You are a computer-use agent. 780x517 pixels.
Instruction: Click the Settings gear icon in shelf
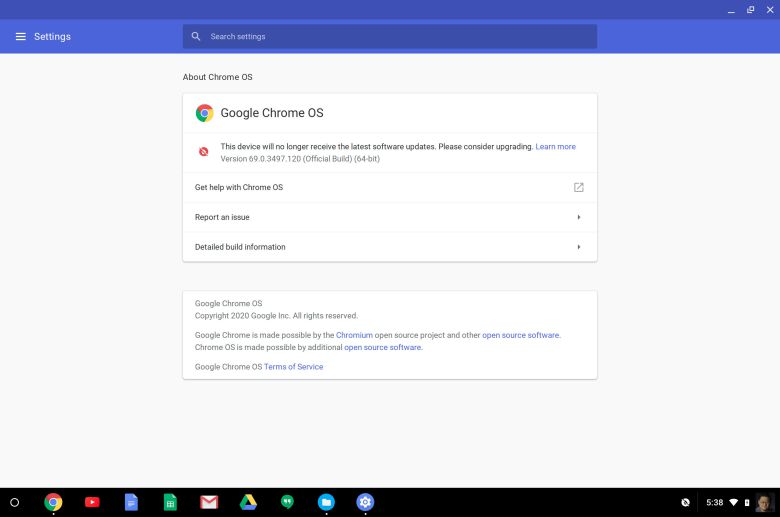[x=365, y=502]
